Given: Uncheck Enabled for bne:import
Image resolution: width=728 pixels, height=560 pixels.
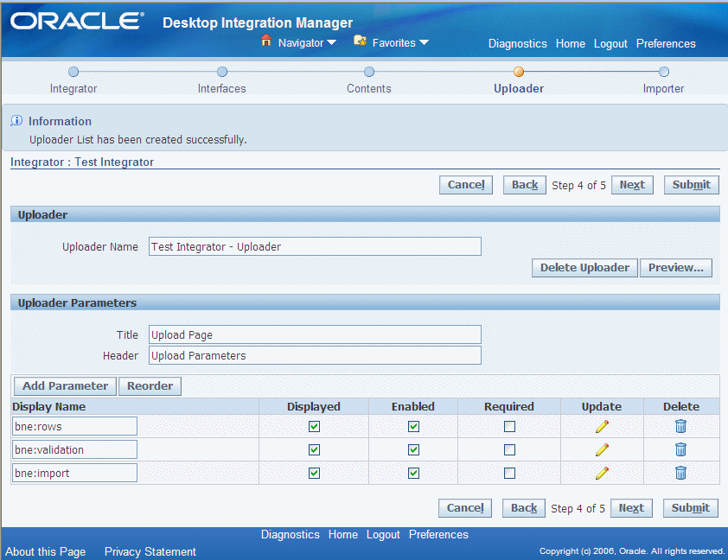Looking at the screenshot, I should (x=413, y=473).
